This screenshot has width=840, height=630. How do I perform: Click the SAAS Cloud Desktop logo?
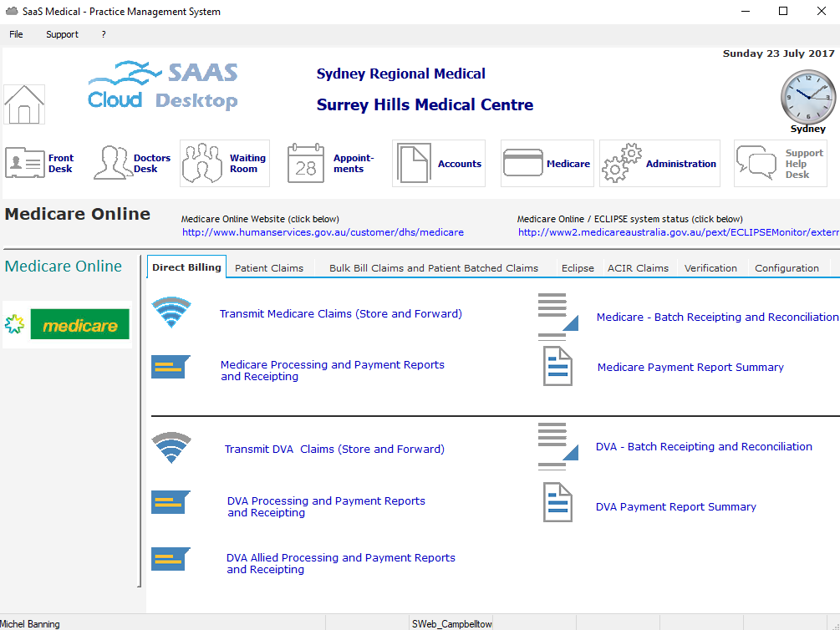click(x=163, y=86)
